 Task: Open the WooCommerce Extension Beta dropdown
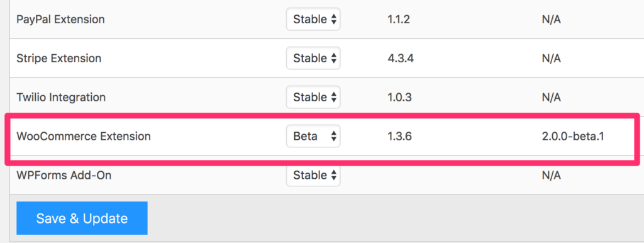pyautogui.click(x=313, y=136)
